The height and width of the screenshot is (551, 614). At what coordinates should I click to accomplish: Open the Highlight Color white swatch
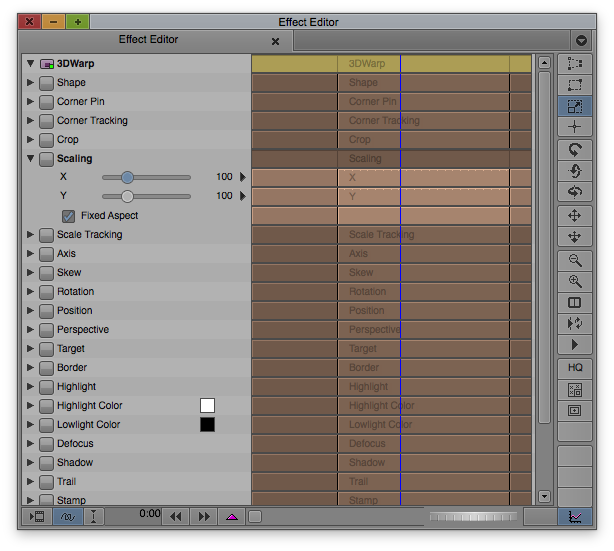(x=207, y=405)
